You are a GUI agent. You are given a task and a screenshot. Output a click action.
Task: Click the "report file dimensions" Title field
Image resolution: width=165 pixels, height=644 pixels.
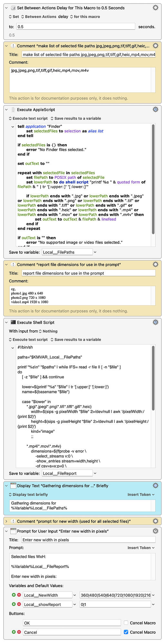coord(89,273)
